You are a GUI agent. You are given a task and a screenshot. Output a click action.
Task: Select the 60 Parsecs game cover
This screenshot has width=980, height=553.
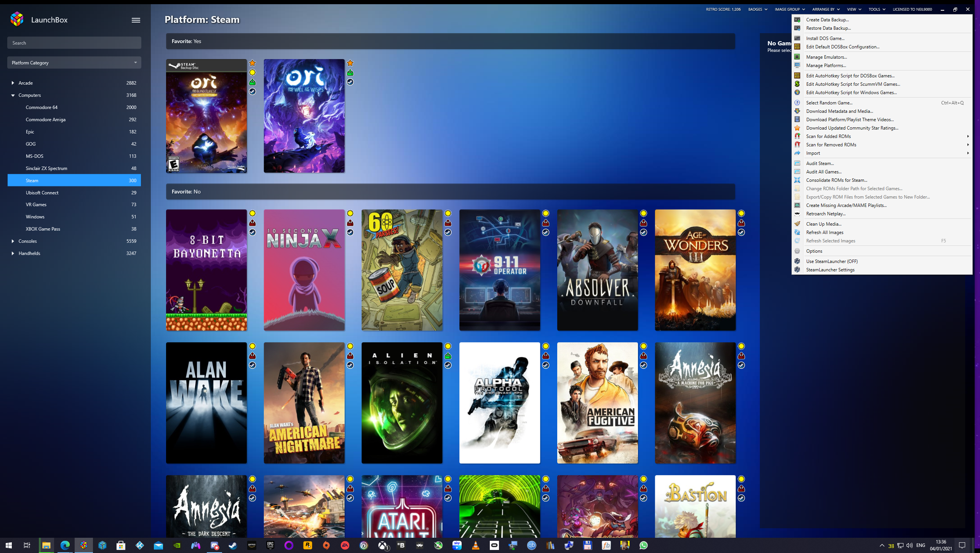coord(402,270)
